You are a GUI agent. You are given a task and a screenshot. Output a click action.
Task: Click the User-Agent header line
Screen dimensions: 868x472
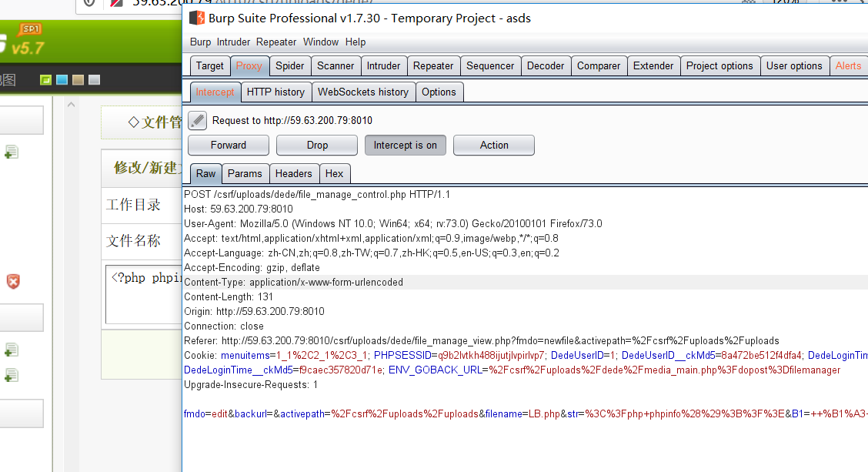pos(393,224)
